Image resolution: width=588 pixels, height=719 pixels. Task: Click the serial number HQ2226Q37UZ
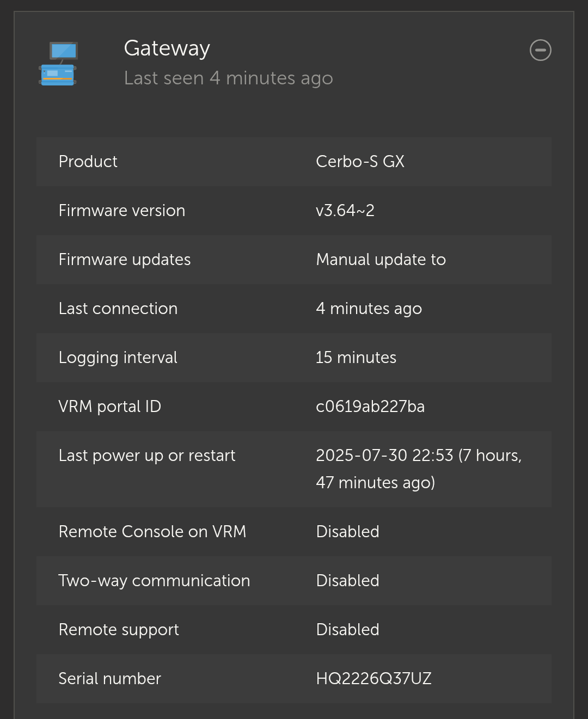click(373, 679)
